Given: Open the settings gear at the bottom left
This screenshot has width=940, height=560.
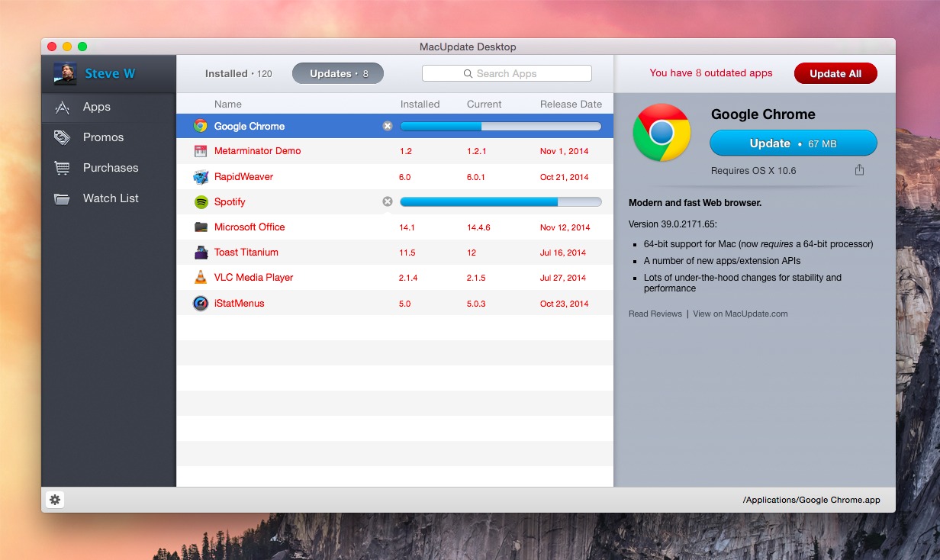Looking at the screenshot, I should click(x=55, y=499).
